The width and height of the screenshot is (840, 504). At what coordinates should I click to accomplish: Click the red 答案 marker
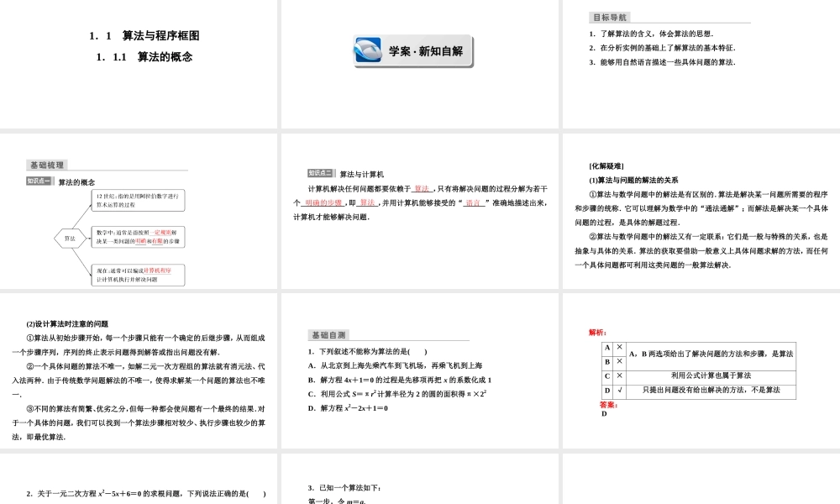[x=609, y=405]
